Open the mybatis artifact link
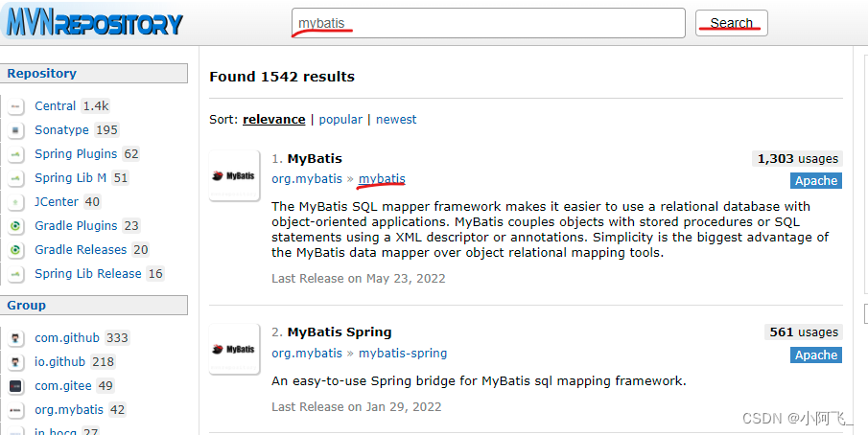Screen dimensions: 868x435 [382, 179]
